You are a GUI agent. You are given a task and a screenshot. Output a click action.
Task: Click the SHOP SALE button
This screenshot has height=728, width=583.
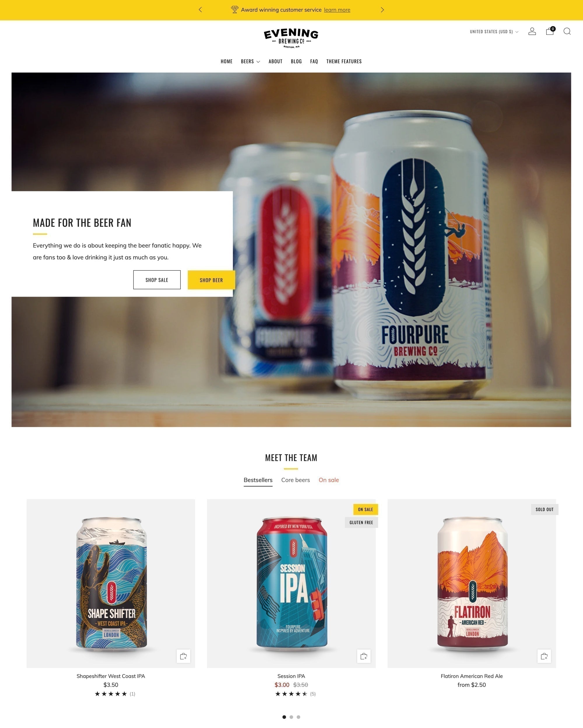pyautogui.click(x=157, y=280)
